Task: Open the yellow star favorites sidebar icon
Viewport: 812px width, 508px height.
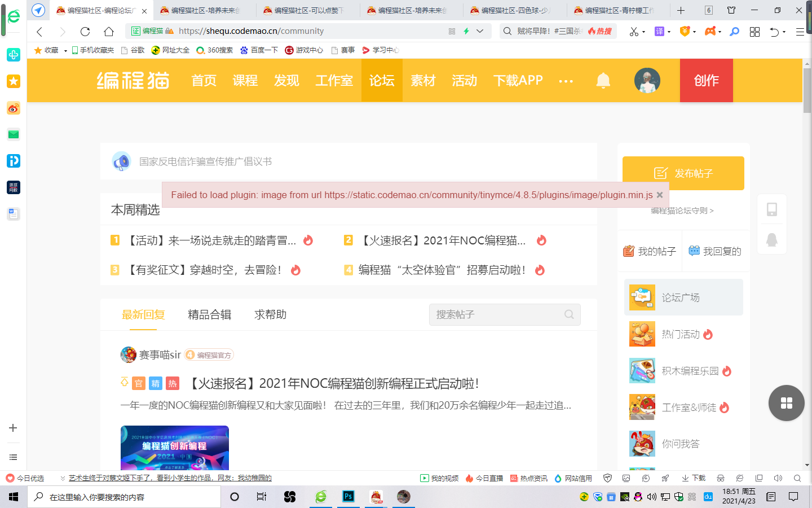Action: coord(14,81)
